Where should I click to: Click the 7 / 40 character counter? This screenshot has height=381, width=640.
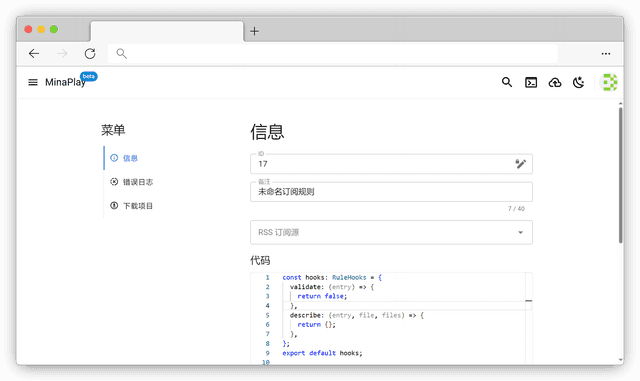pyautogui.click(x=516, y=209)
